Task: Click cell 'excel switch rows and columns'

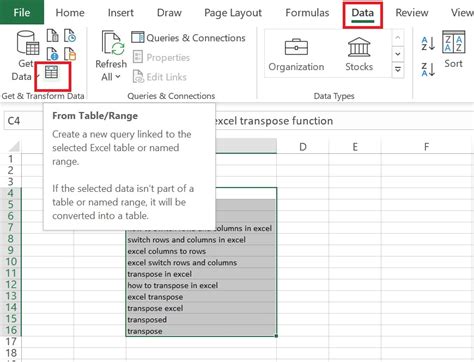Action: 201,262
